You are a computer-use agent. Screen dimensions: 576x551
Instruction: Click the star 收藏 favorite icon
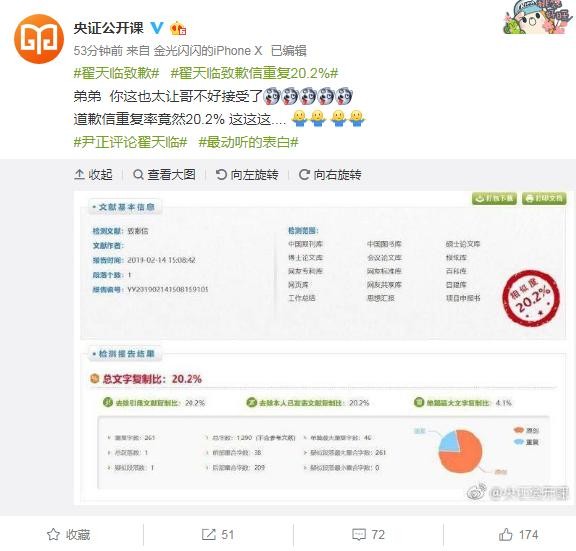53,534
